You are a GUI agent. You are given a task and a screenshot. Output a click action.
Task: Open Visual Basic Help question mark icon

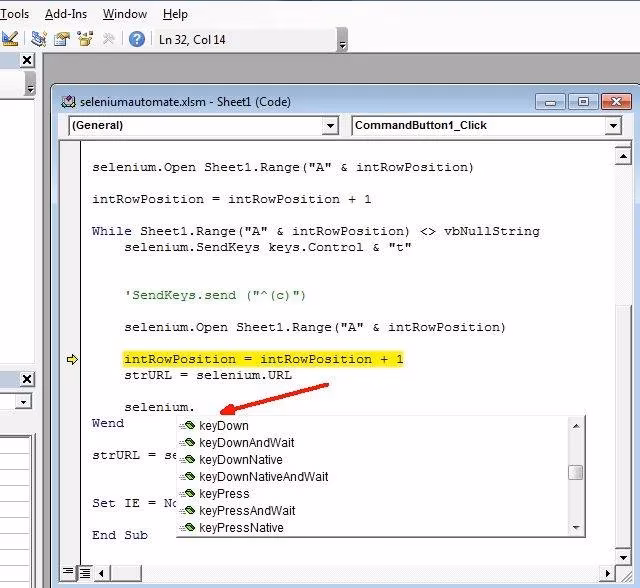[137, 39]
